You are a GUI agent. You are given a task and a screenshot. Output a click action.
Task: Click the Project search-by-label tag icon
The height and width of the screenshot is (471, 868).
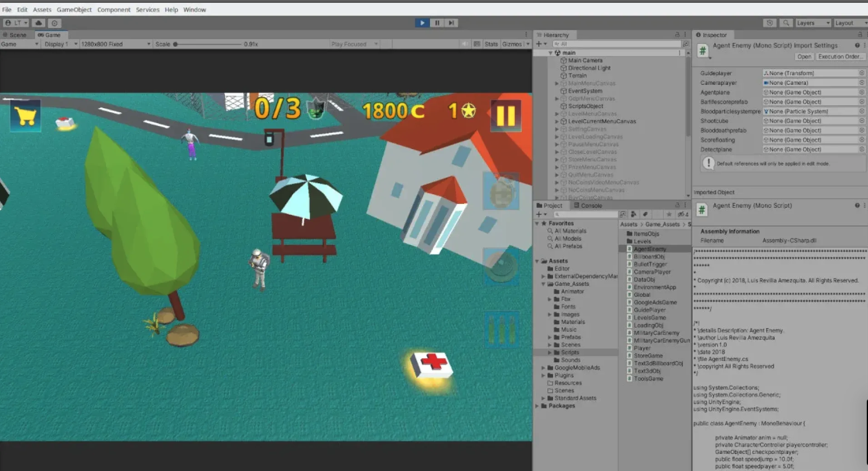645,215
